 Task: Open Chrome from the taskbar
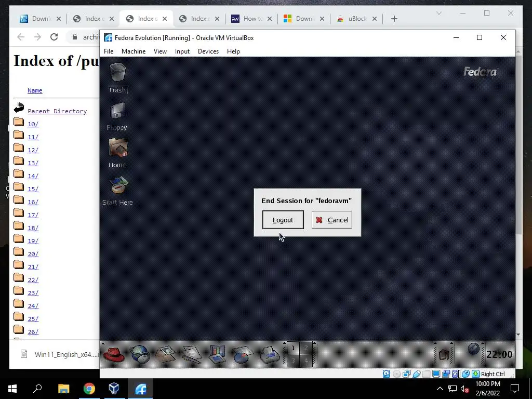click(x=89, y=389)
